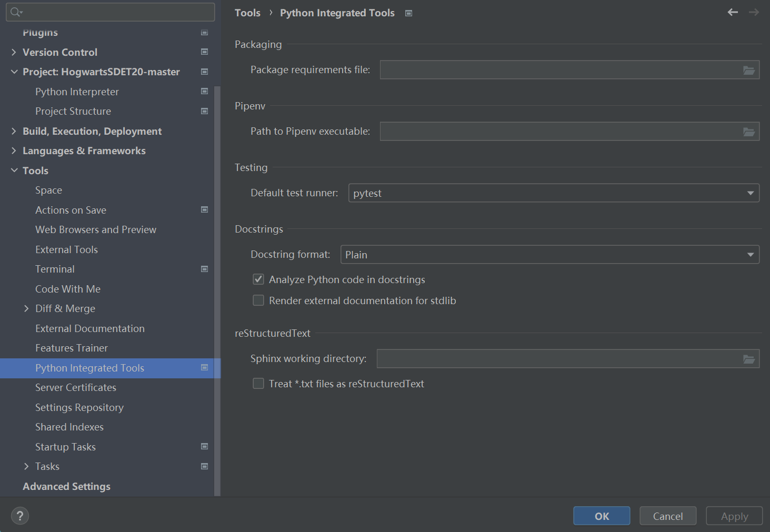Viewport: 770px width, 532px height.
Task: Browse for Sphinx working directory folder icon
Action: [749, 359]
